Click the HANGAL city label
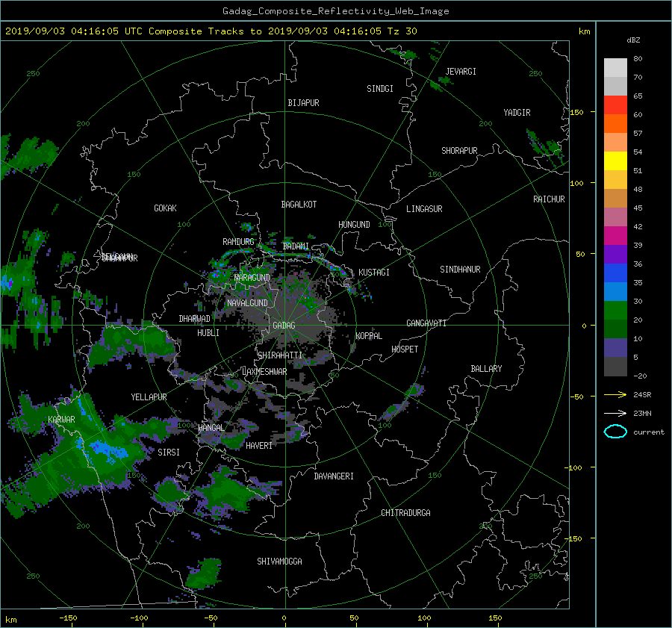 (211, 428)
